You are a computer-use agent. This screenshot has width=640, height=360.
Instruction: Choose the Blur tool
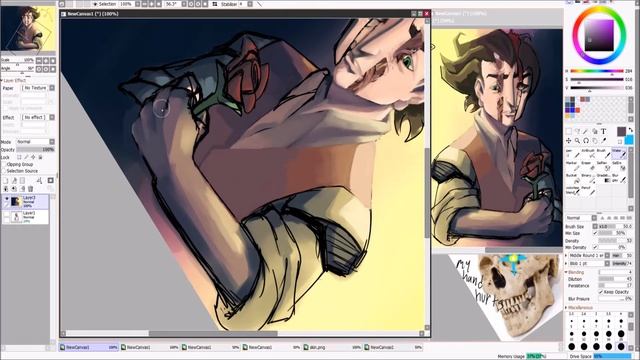pos(619,178)
